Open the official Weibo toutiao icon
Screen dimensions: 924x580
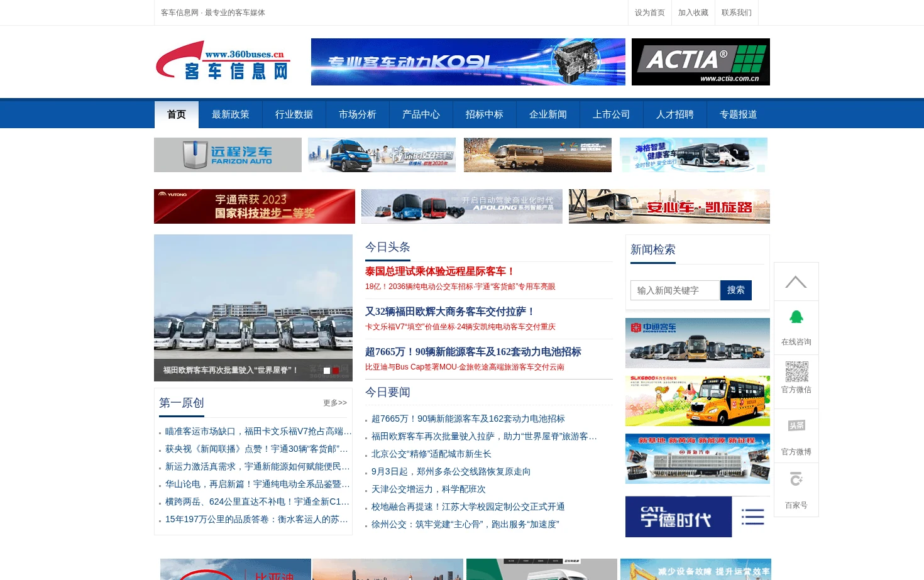pos(796,425)
